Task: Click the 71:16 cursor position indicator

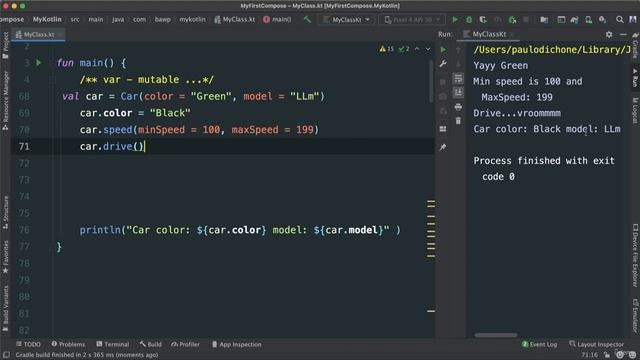Action: point(589,355)
